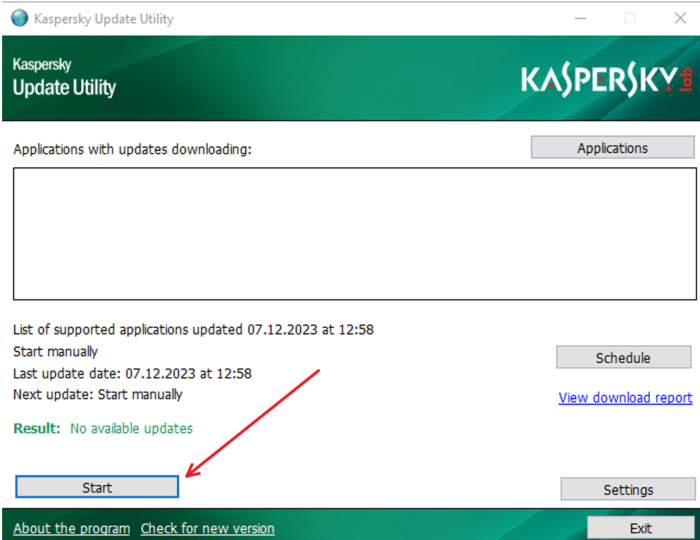700x540 pixels.
Task: Close the Kaspersky Update Utility window
Action: 680,18
